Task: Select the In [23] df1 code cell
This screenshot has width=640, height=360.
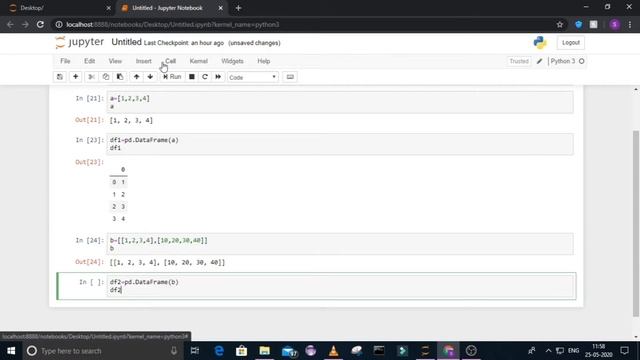Action: [x=340, y=144]
